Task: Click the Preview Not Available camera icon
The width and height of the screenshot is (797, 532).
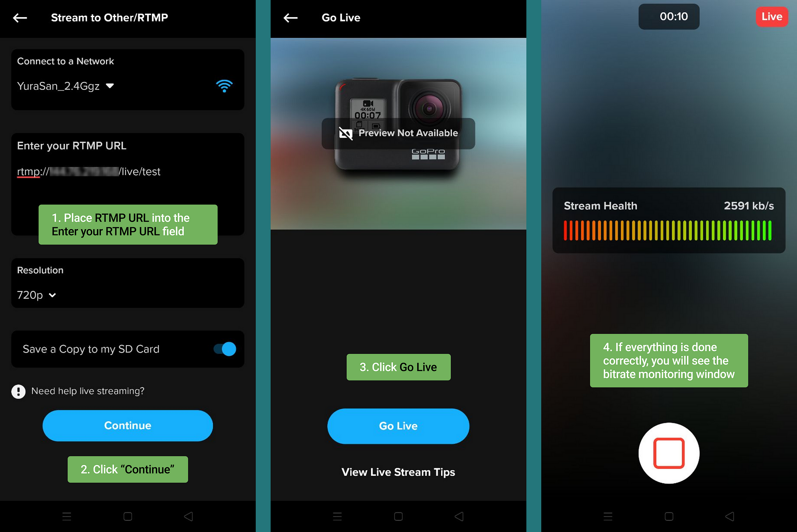Action: [x=345, y=132]
